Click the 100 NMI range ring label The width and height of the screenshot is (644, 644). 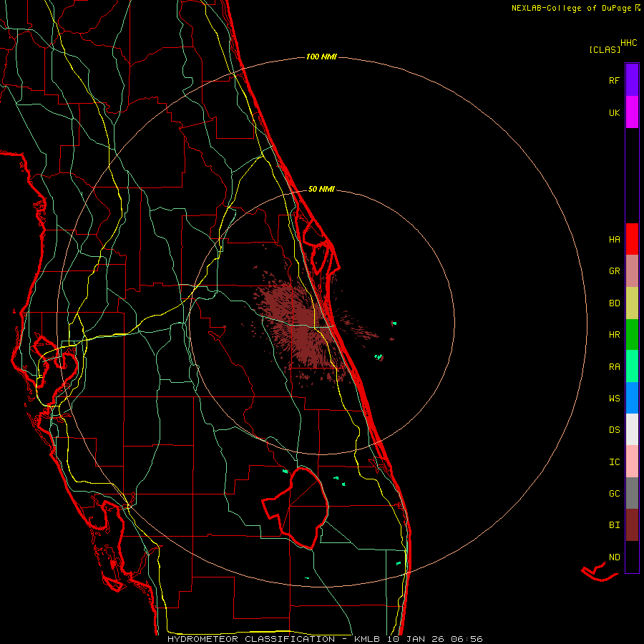(x=321, y=57)
